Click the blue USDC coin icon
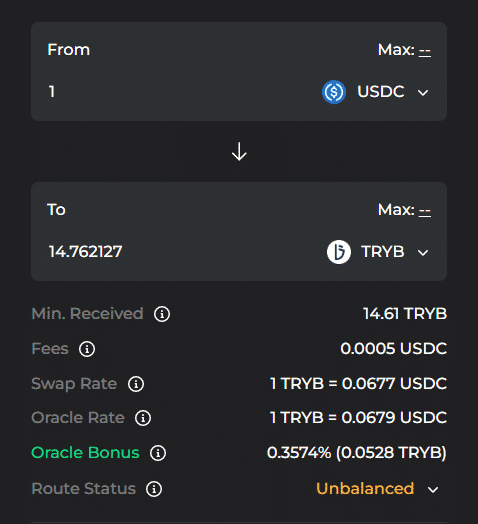Viewport: 478px width, 524px height. (334, 92)
